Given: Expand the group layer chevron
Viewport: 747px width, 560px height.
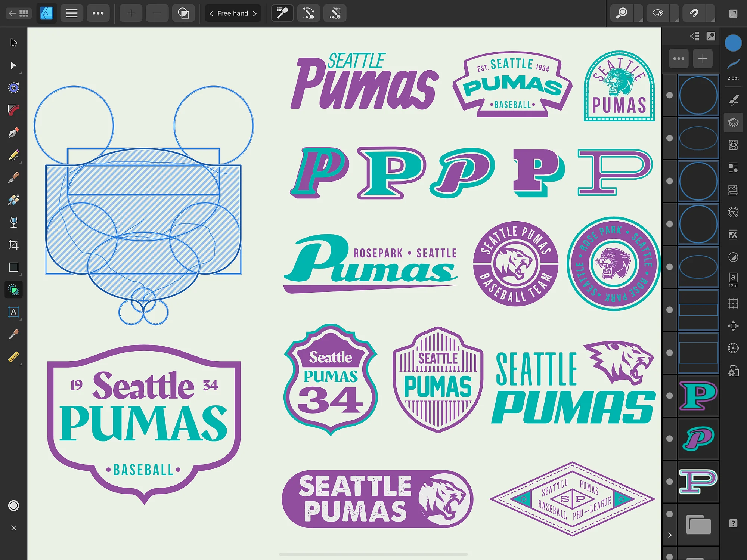Looking at the screenshot, I should point(670,535).
